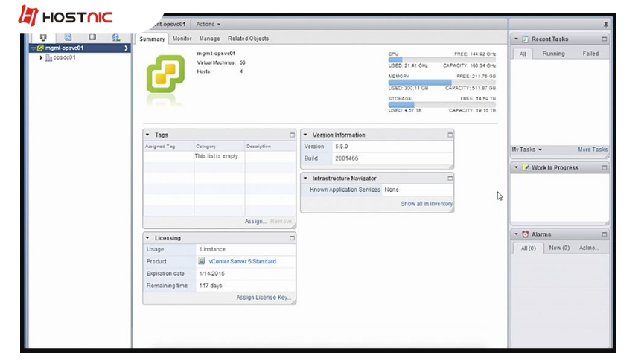The image size is (644, 363).
Task: Click the Remove tag link
Action: [x=281, y=222]
